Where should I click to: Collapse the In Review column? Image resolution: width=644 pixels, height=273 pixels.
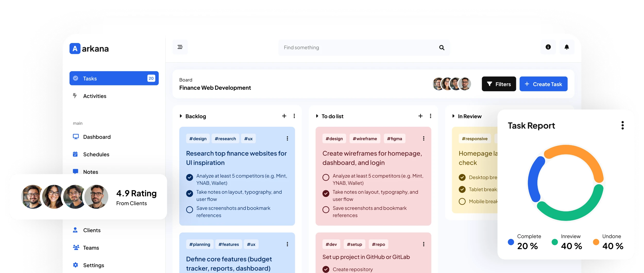click(453, 116)
